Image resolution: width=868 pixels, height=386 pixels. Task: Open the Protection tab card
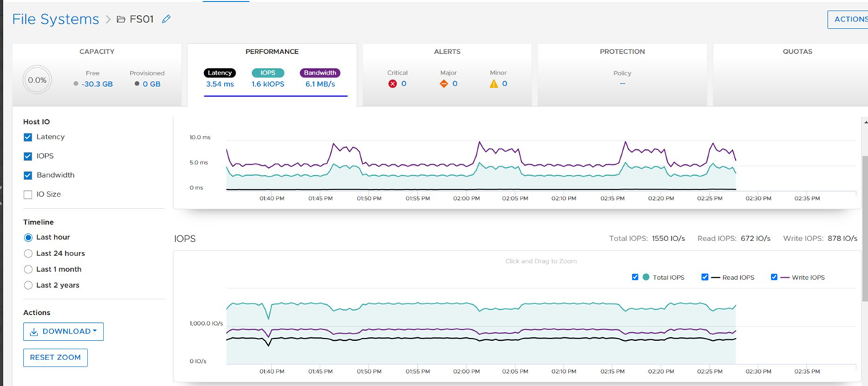622,52
